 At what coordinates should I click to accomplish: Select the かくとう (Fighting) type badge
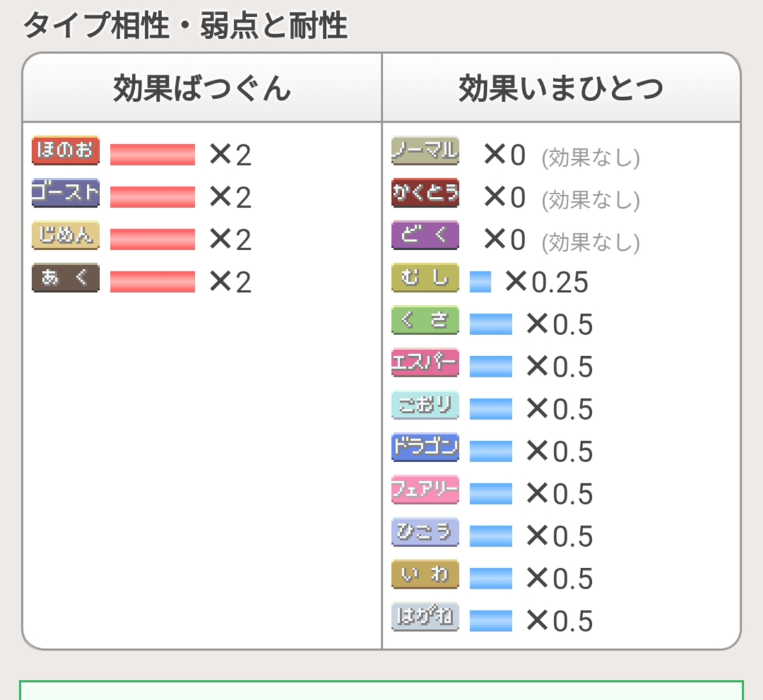coord(425,193)
